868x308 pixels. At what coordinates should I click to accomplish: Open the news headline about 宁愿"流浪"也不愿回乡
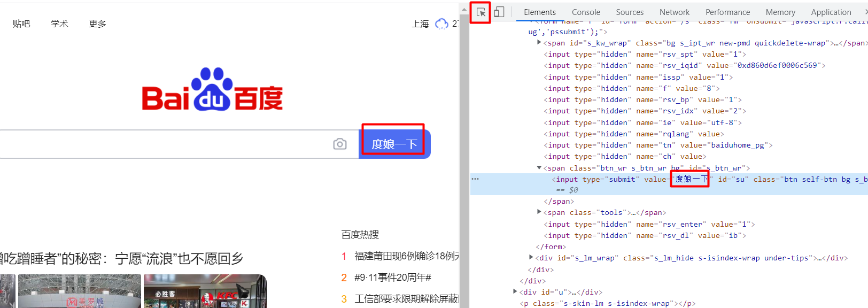pyautogui.click(x=122, y=259)
